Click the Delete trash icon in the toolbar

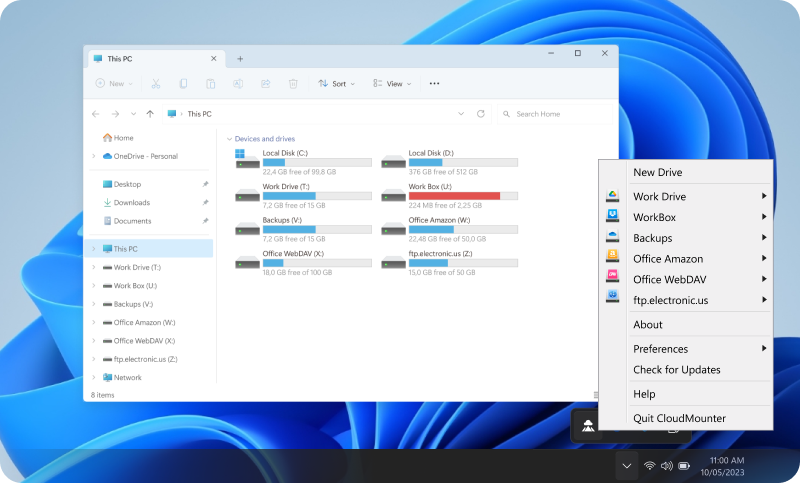[293, 84]
